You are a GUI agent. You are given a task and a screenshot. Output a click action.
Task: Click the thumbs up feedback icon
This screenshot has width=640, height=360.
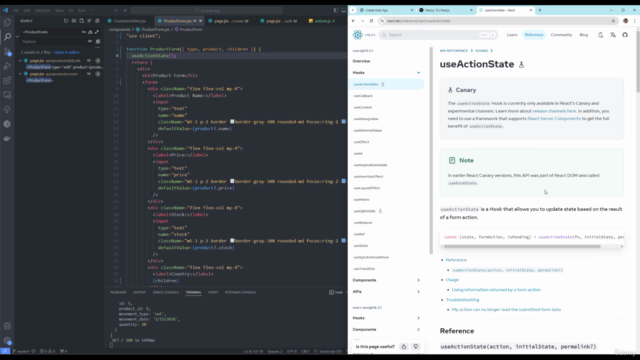tap(404, 347)
